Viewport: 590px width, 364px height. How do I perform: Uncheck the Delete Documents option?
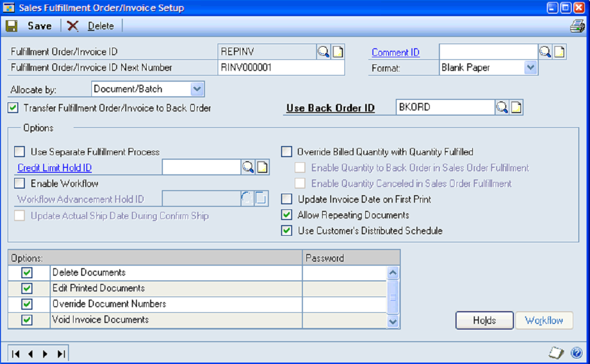click(x=27, y=273)
